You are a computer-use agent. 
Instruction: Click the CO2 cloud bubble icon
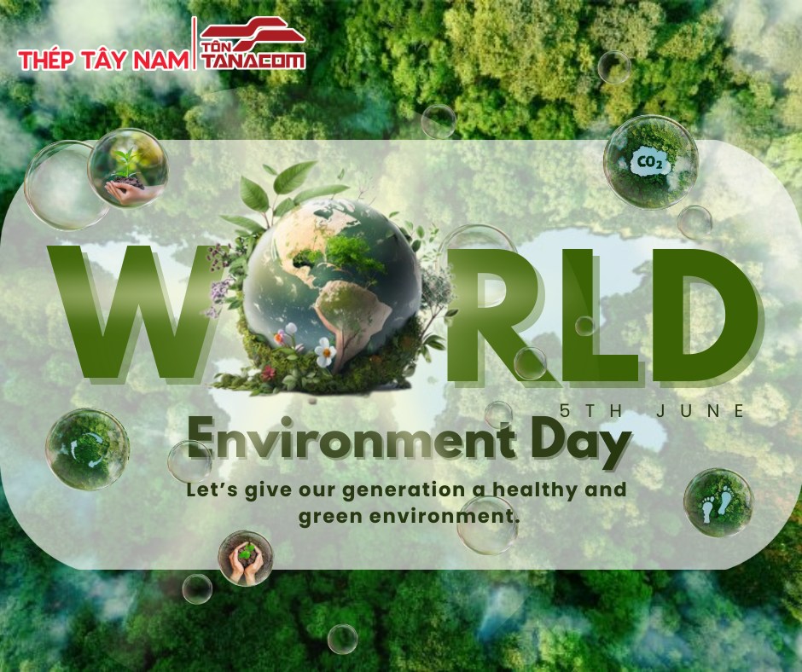[650, 162]
